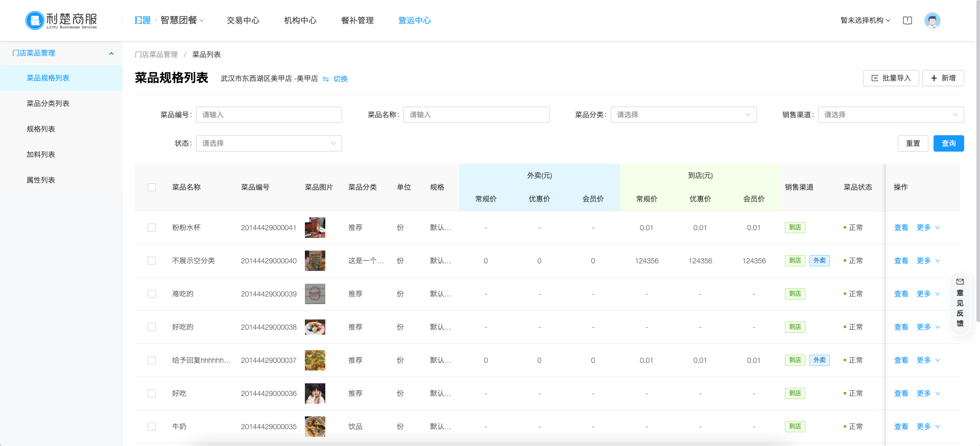Click 门店菜品管理 breadcrumb link
Screen dimensions: 980x446
[156, 55]
